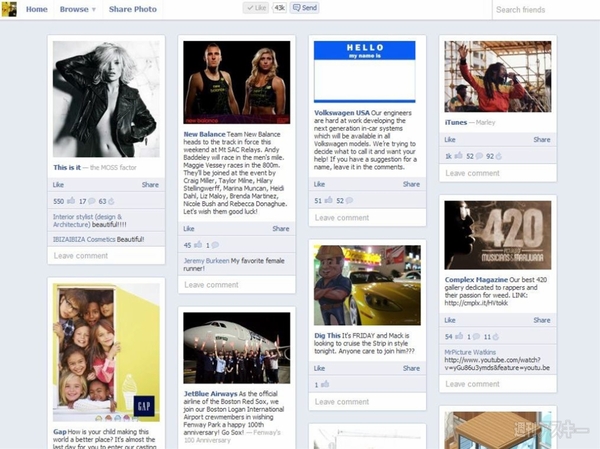This screenshot has height=449, width=600.
Task: Open the JetBlue airplane crew photo
Action: pyautogui.click(x=237, y=348)
